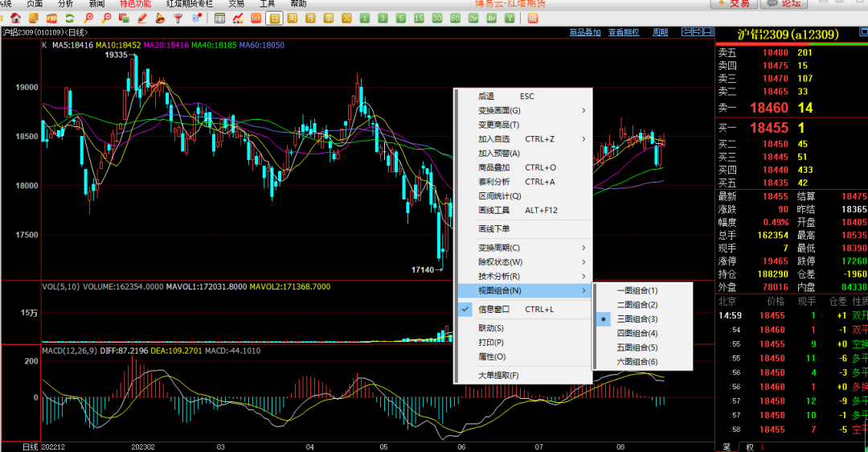Select 5-minute period button
Viewport: 868px width, 452px height.
(x=401, y=18)
